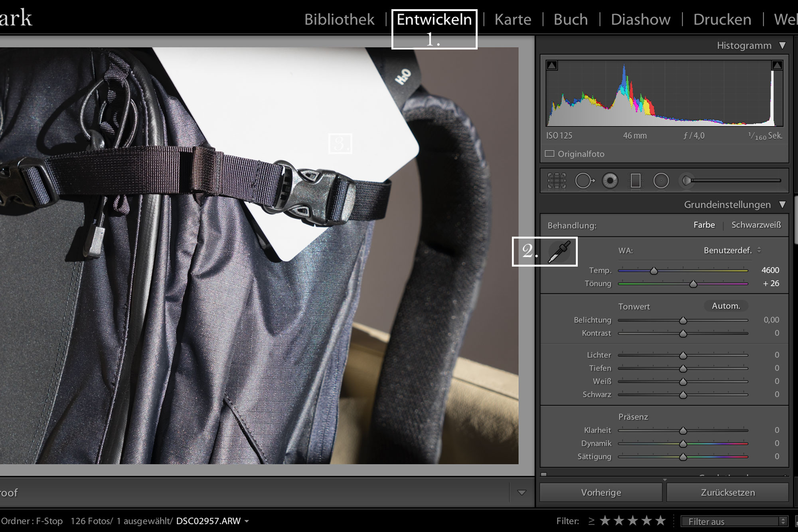Switch to the Bibliothek module
The width and height of the screenshot is (798, 532).
pyautogui.click(x=339, y=20)
